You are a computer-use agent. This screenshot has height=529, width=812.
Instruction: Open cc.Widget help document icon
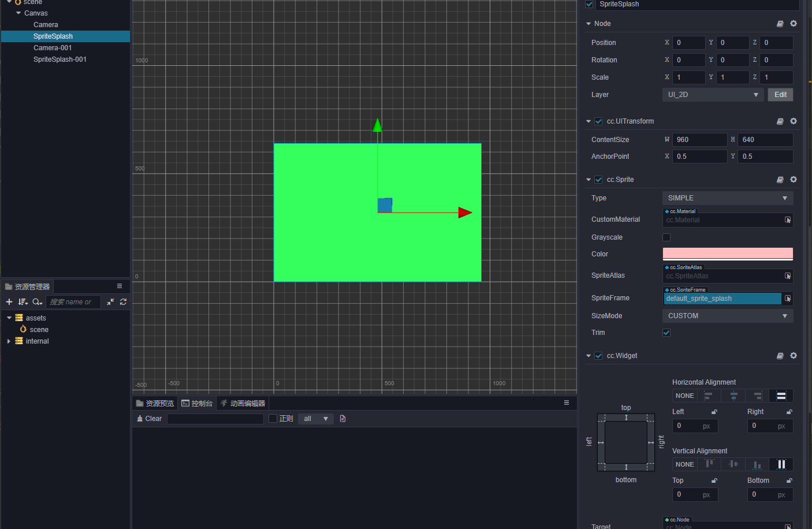point(780,356)
